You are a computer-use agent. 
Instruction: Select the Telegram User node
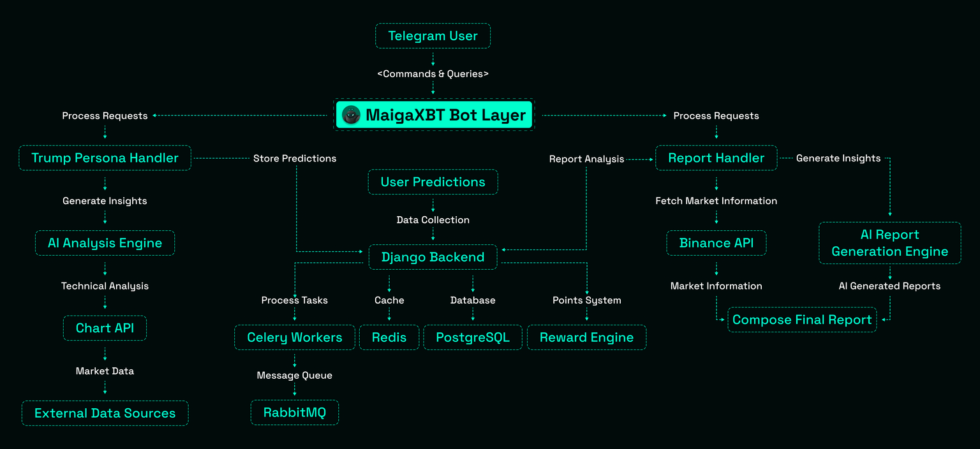[433, 36]
